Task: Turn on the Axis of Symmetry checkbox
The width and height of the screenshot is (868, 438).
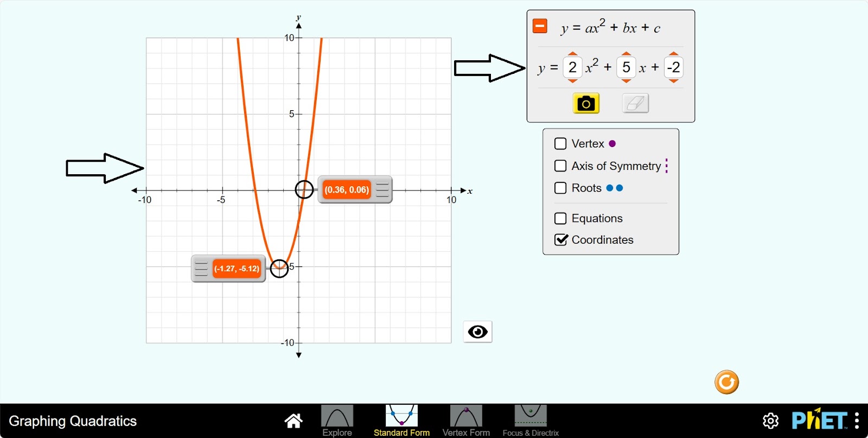Action: tap(560, 166)
